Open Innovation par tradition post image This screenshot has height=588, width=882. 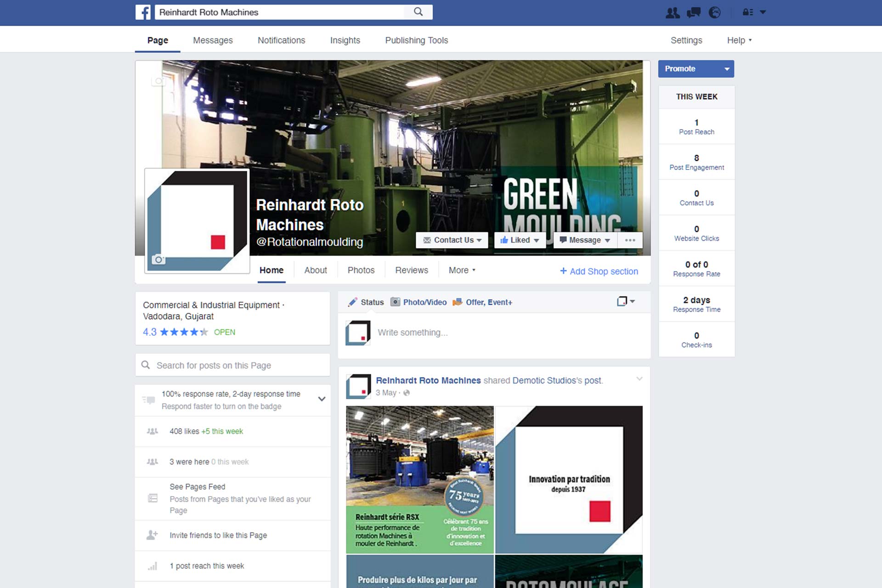tap(569, 480)
